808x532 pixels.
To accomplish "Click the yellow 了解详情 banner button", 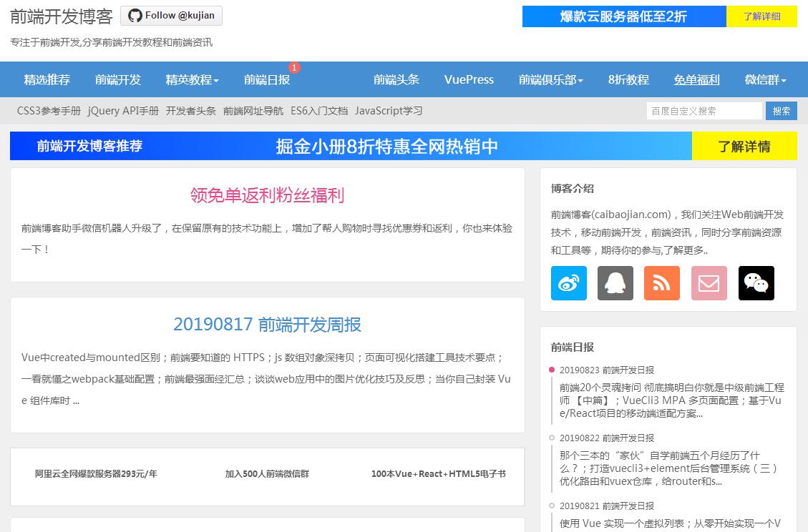I will (744, 147).
